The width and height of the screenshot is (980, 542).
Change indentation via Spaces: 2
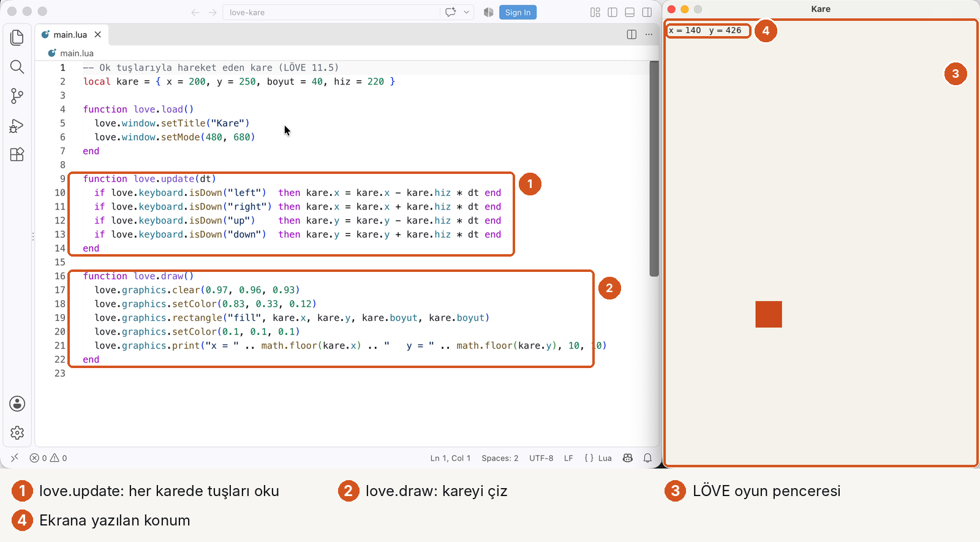pos(500,458)
